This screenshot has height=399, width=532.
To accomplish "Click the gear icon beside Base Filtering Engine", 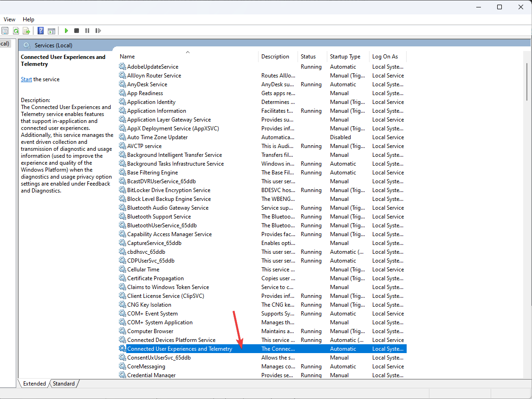I will [123, 172].
